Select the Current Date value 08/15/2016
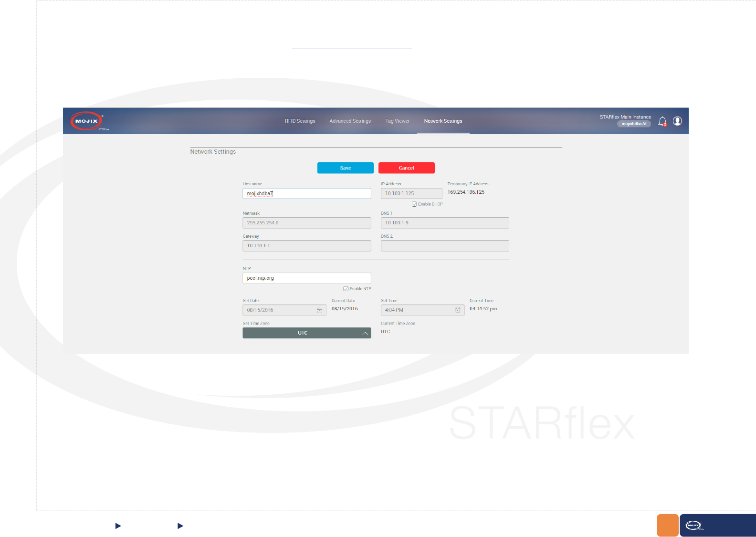The height and width of the screenshot is (537, 756). tap(345, 309)
